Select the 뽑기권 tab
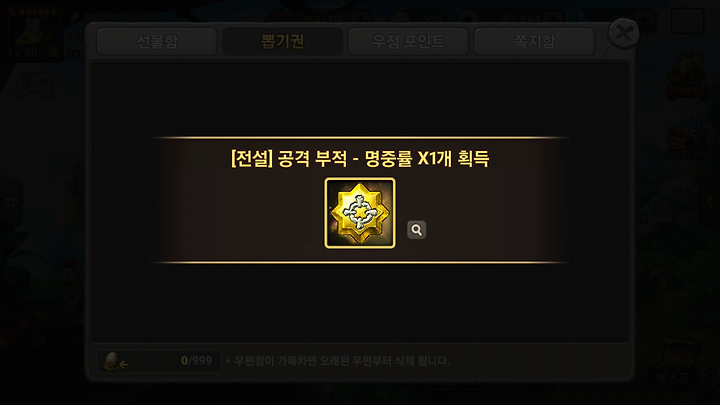 (282, 41)
